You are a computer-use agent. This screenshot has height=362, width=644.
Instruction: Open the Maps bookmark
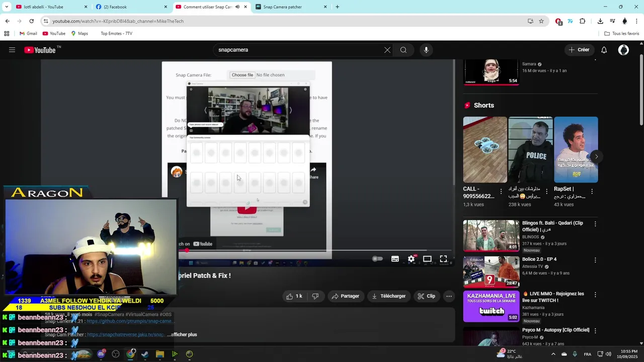click(79, 34)
